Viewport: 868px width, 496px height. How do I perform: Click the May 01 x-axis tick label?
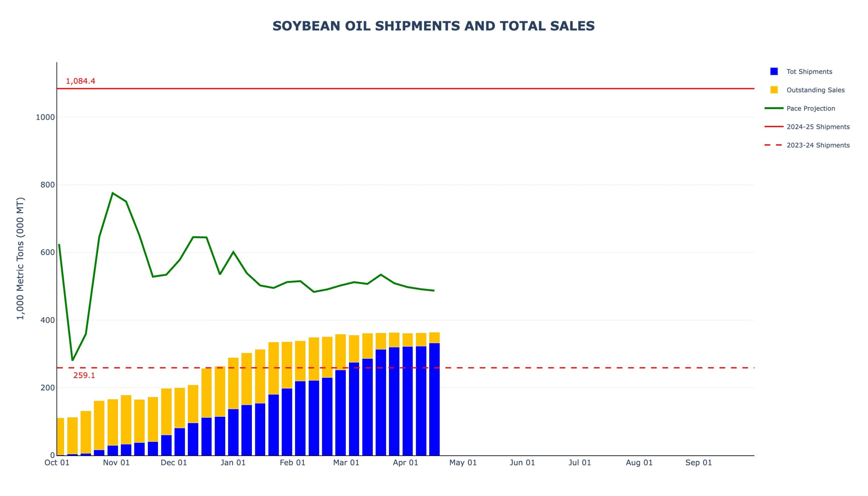coord(463,463)
